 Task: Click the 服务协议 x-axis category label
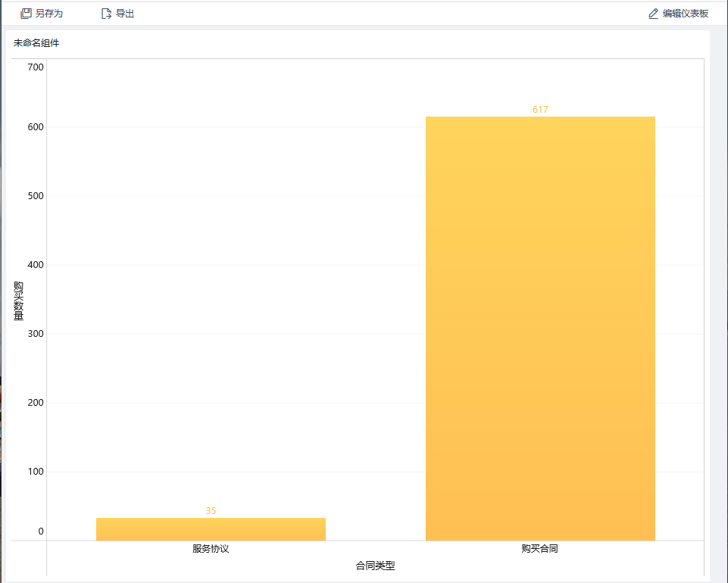tap(211, 549)
